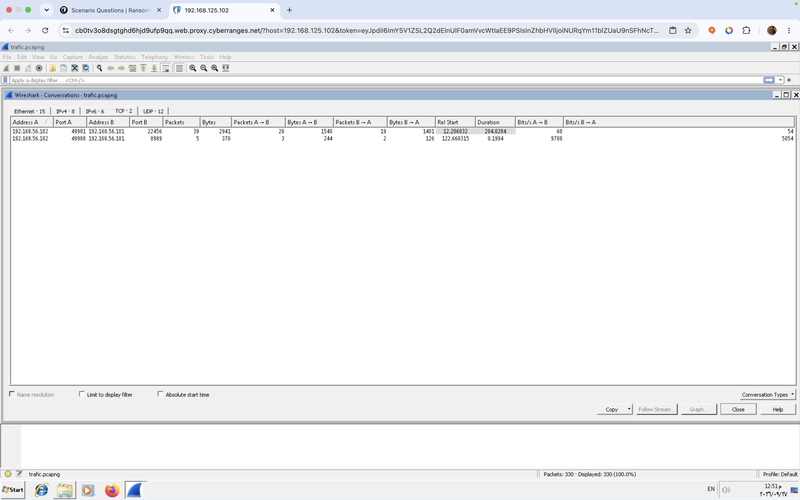Click the Profile: Default status bar entry
800x500 pixels.
click(779, 474)
